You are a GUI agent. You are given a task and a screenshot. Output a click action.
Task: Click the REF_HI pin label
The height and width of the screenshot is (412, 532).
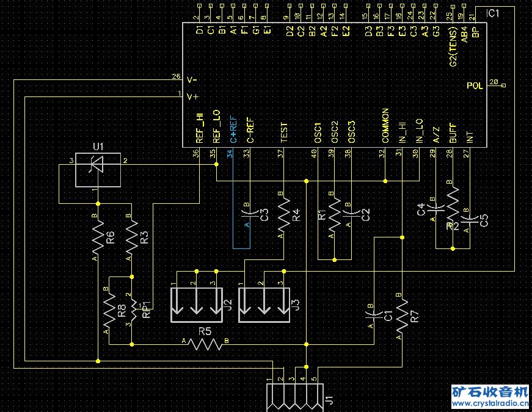(199, 128)
